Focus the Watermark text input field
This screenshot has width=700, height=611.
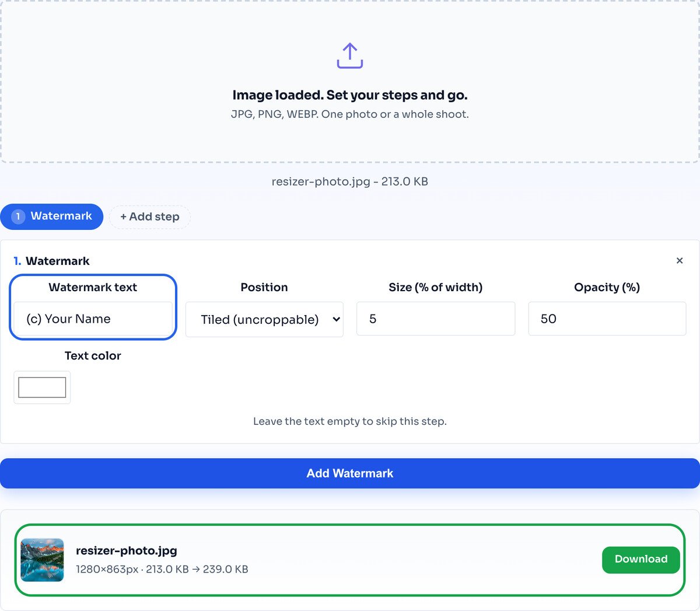point(93,319)
